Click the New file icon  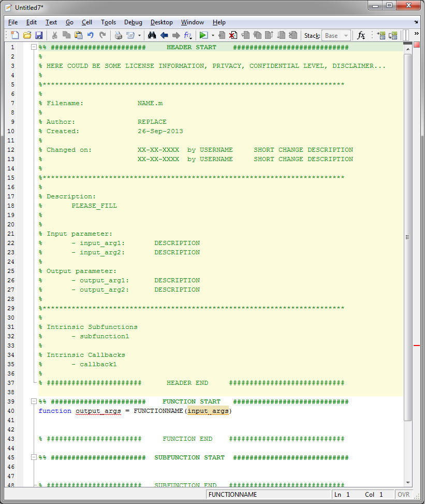pos(15,35)
